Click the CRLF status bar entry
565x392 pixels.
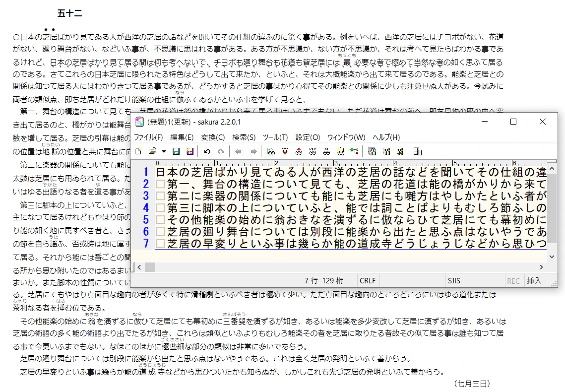tap(368, 281)
